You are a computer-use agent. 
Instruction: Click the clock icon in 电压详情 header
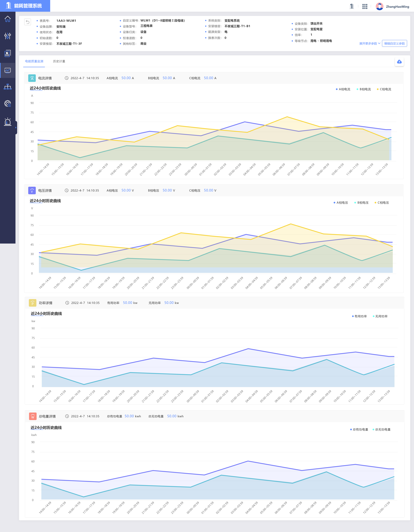(67, 190)
